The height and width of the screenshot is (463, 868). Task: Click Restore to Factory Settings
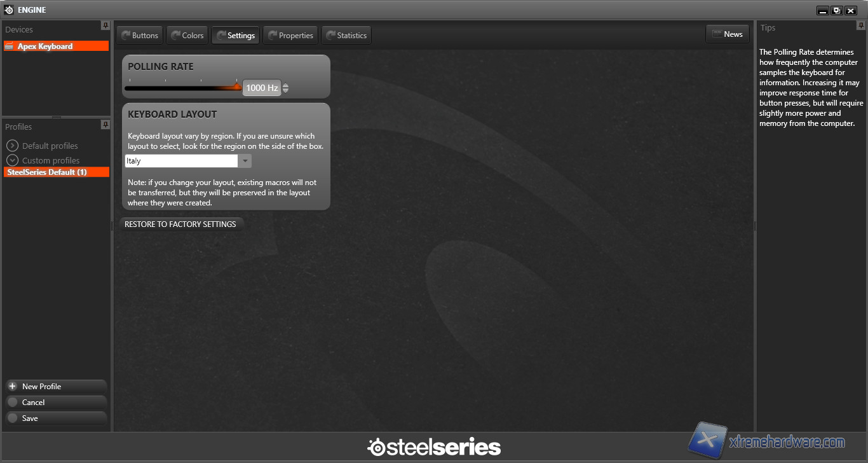point(180,225)
